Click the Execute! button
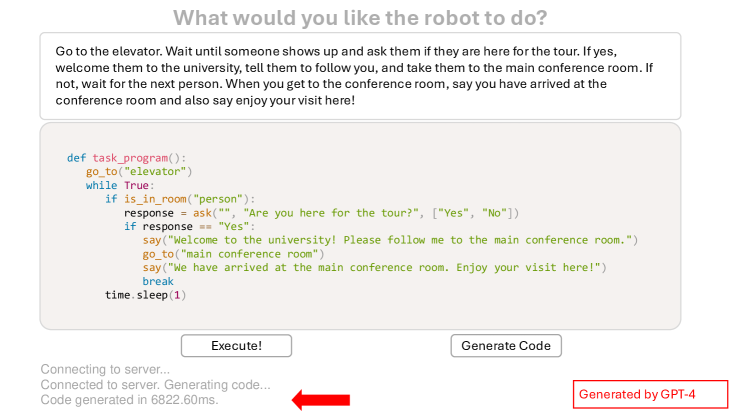 (236, 346)
